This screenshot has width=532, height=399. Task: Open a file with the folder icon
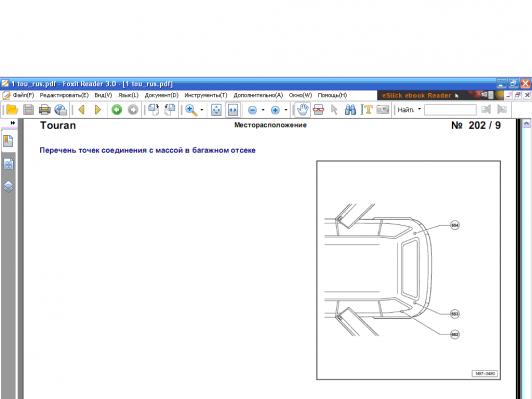coord(12,110)
